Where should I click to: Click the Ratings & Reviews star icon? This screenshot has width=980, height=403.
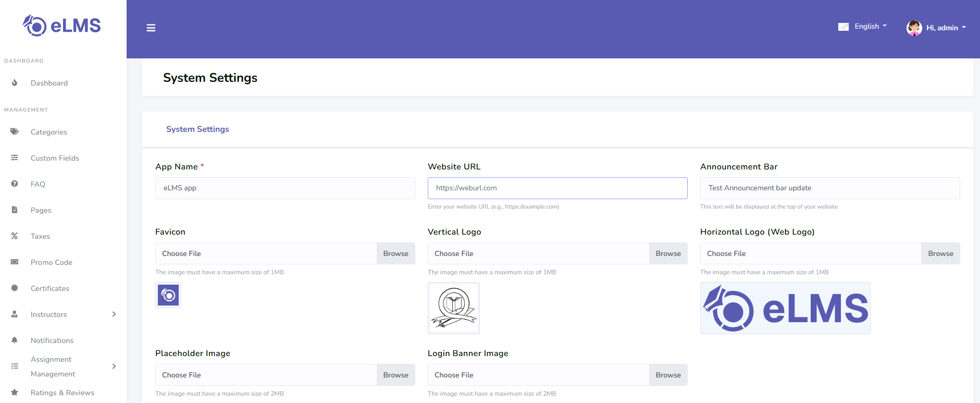pos(15,393)
